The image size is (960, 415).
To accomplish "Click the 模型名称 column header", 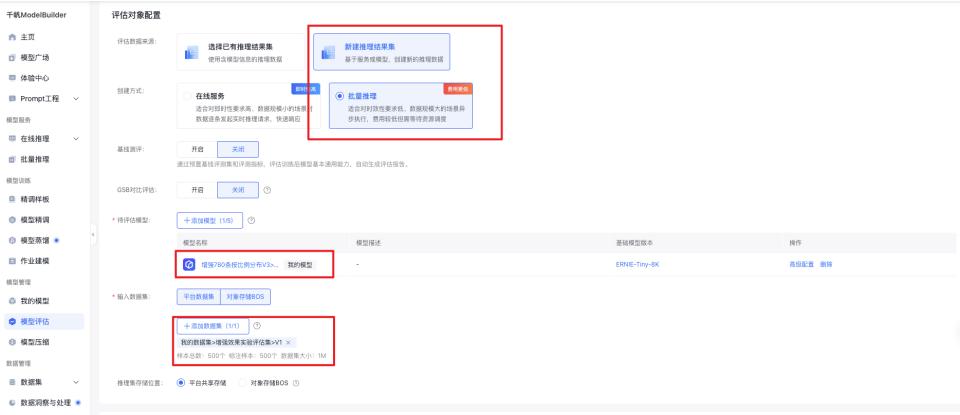I will click(193, 243).
